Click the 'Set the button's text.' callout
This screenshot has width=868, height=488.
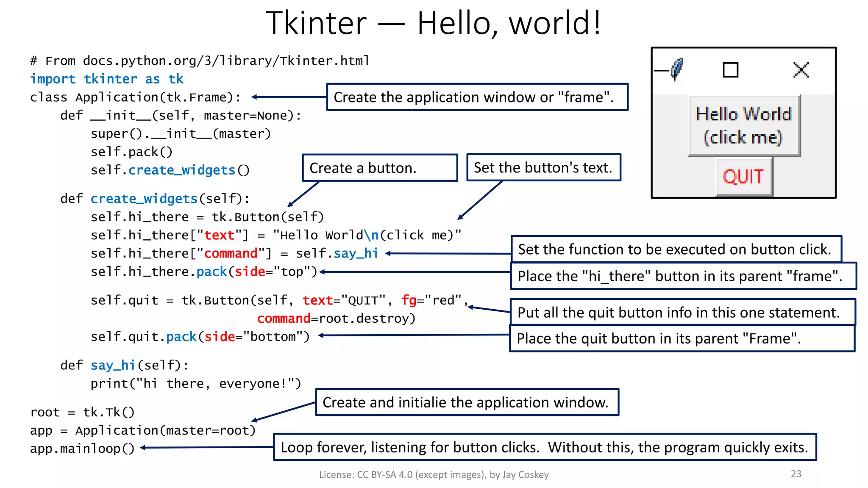tap(543, 167)
